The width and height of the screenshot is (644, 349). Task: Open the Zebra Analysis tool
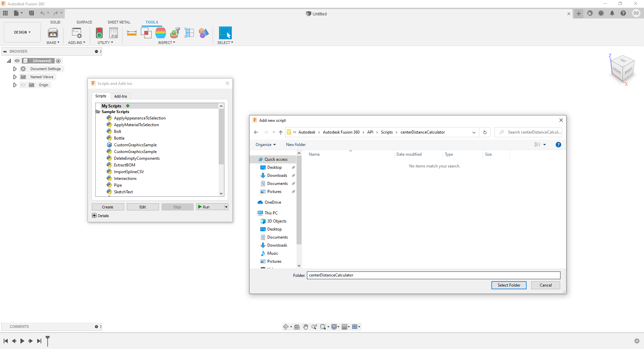click(x=161, y=33)
